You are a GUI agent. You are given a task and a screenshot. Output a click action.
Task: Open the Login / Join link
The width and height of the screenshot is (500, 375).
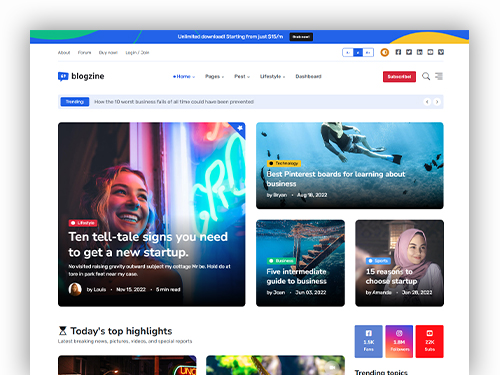[137, 53]
